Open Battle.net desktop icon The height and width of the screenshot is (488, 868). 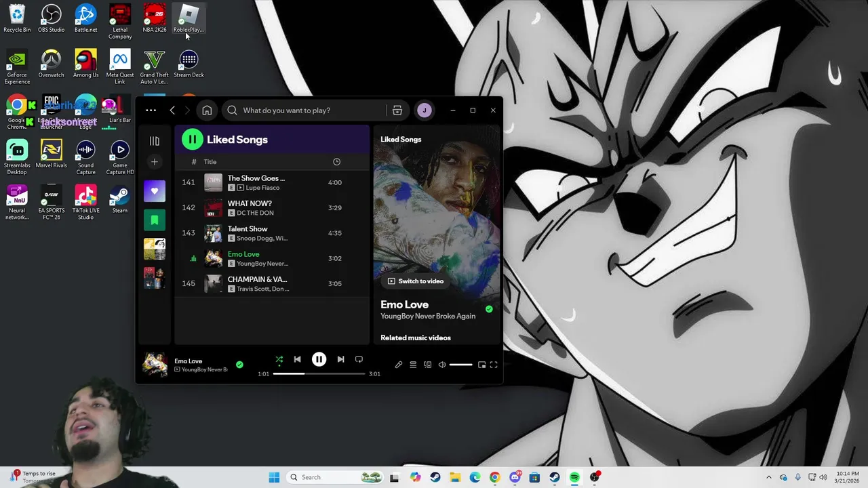point(85,19)
